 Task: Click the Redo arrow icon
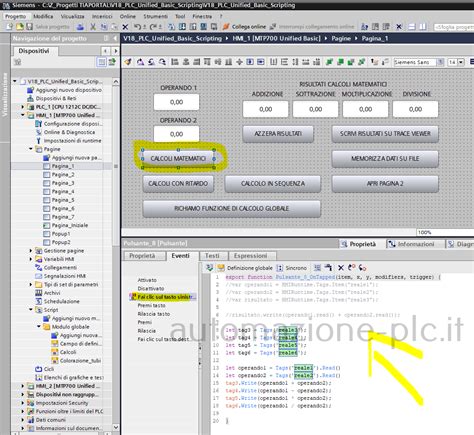click(x=153, y=27)
